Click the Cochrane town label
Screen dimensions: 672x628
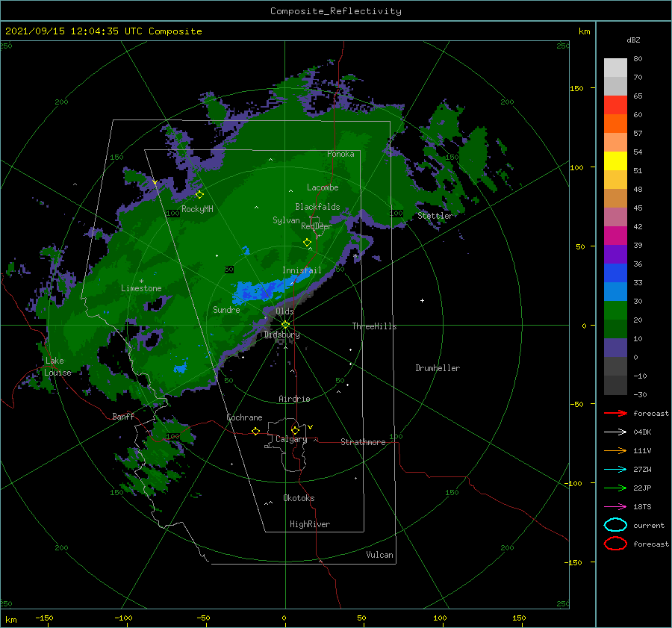pyautogui.click(x=244, y=417)
